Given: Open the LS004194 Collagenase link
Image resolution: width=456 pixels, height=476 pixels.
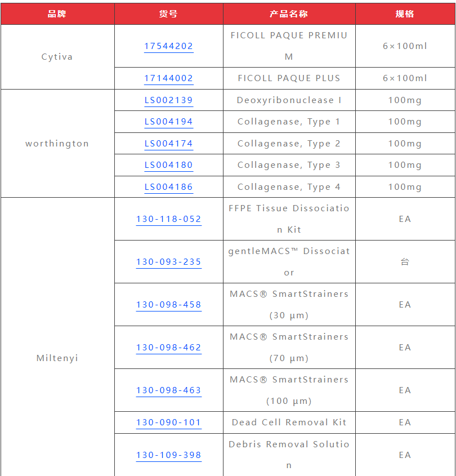Looking at the screenshot, I should [168, 122].
